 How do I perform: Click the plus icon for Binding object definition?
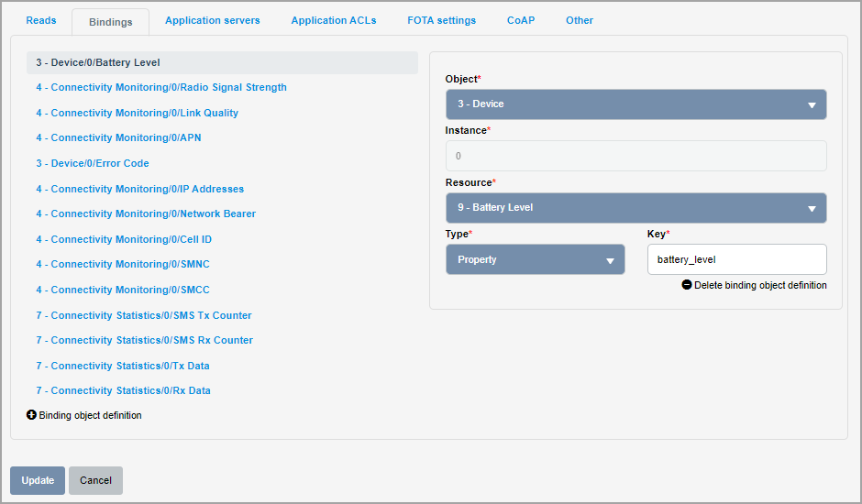coord(31,415)
